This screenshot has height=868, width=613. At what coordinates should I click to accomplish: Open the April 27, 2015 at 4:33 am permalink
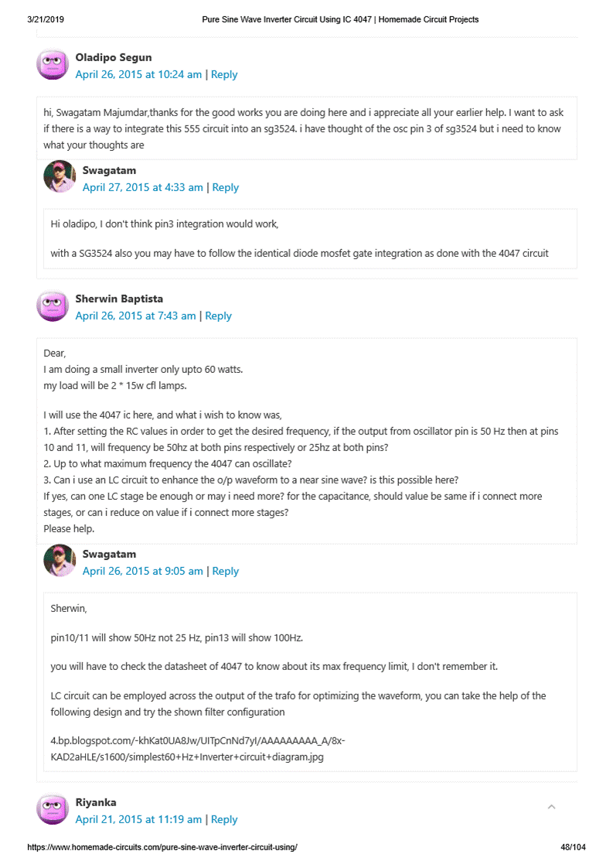point(143,188)
